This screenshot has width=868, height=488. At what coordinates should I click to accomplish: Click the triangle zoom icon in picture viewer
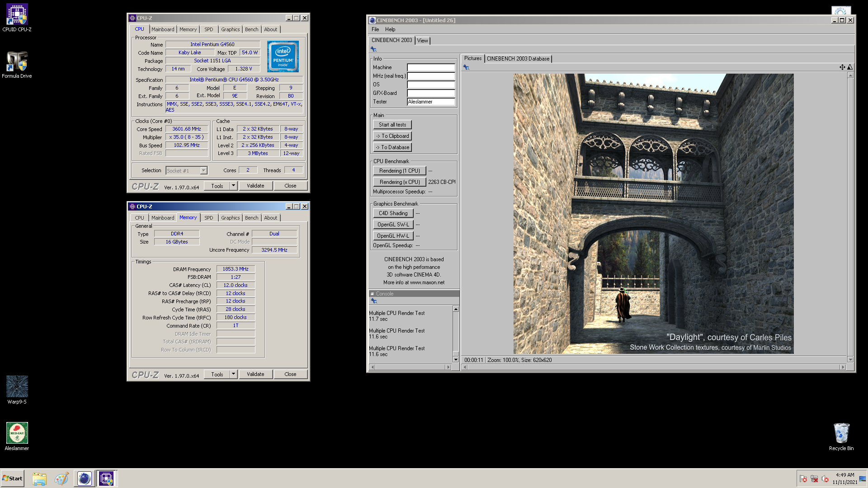pyautogui.click(x=850, y=67)
